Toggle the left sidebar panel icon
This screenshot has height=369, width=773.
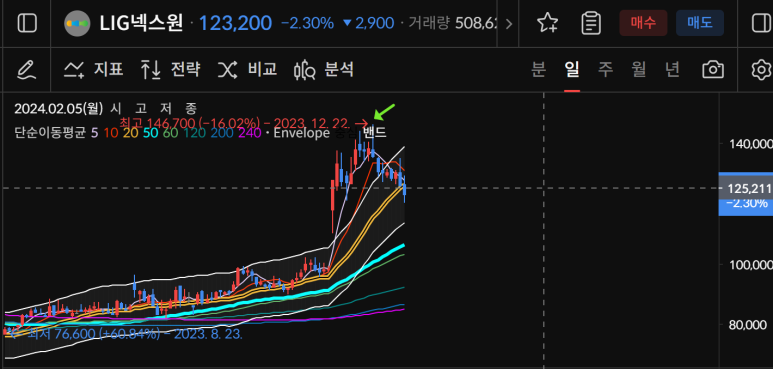(27, 23)
